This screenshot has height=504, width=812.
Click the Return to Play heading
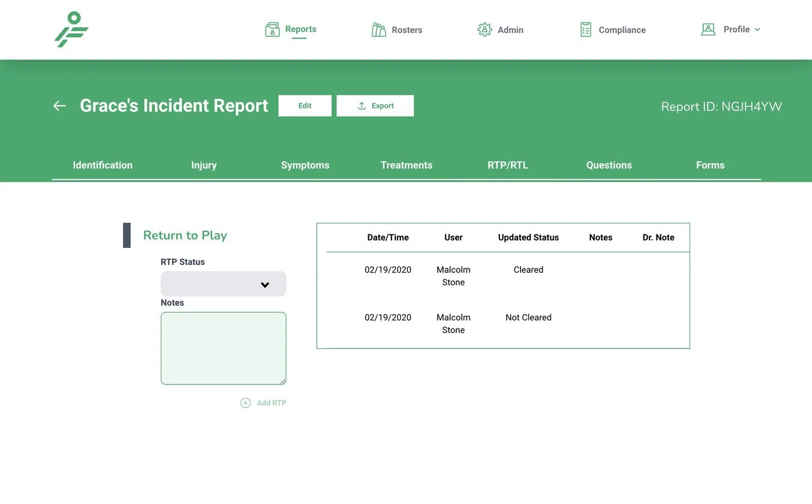[x=185, y=235]
